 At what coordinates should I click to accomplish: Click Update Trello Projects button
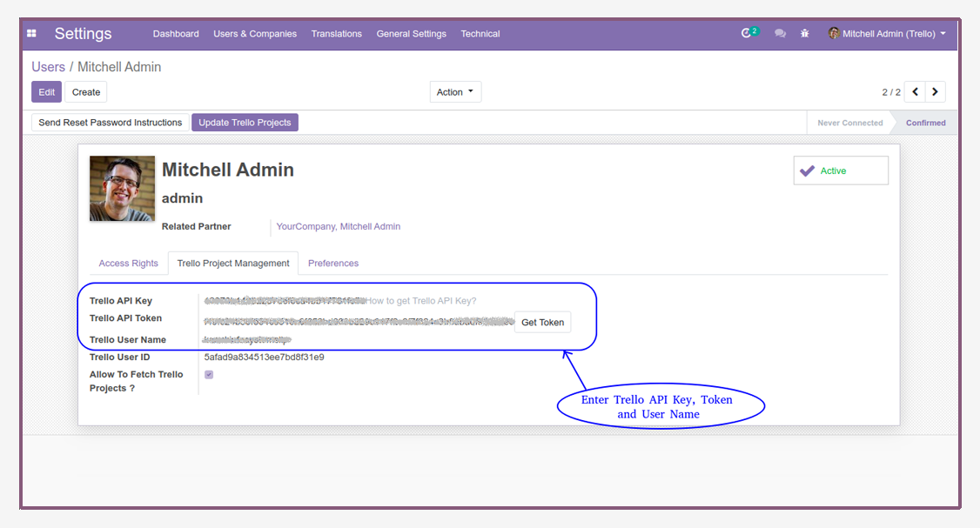click(245, 123)
